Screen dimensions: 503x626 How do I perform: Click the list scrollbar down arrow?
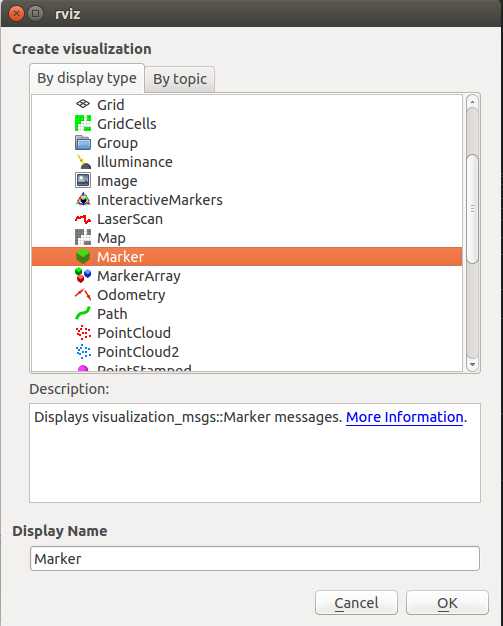click(x=473, y=364)
